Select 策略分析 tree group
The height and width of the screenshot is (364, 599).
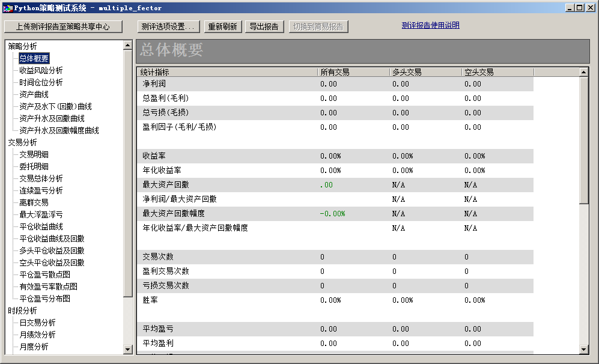tap(23, 46)
